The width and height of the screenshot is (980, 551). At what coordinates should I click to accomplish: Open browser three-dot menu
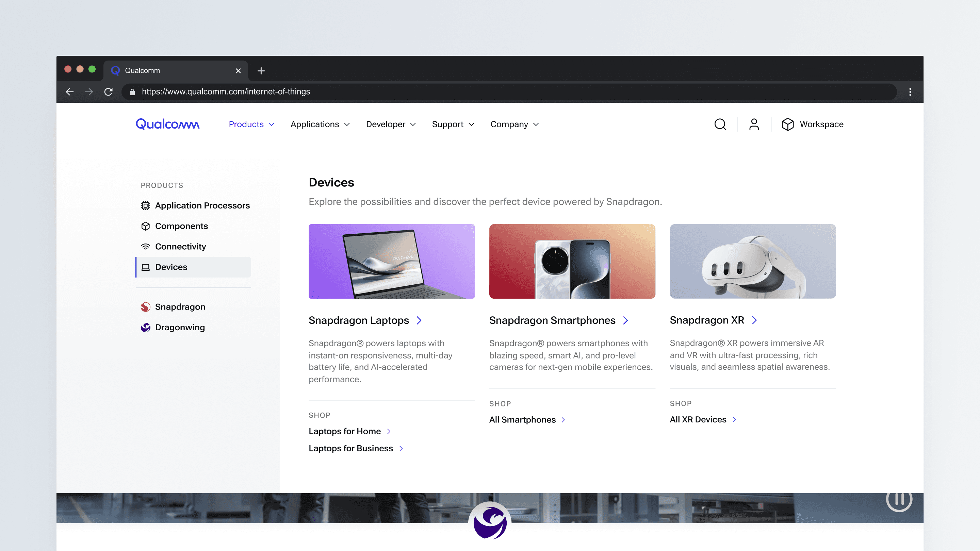tap(910, 91)
